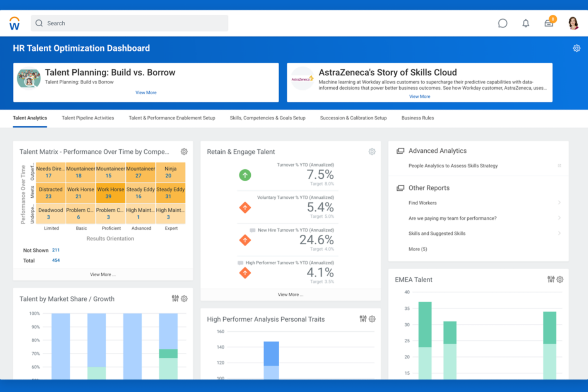Open settings for Retain & Engage Talent card
The image size is (588, 392).
[x=371, y=151]
